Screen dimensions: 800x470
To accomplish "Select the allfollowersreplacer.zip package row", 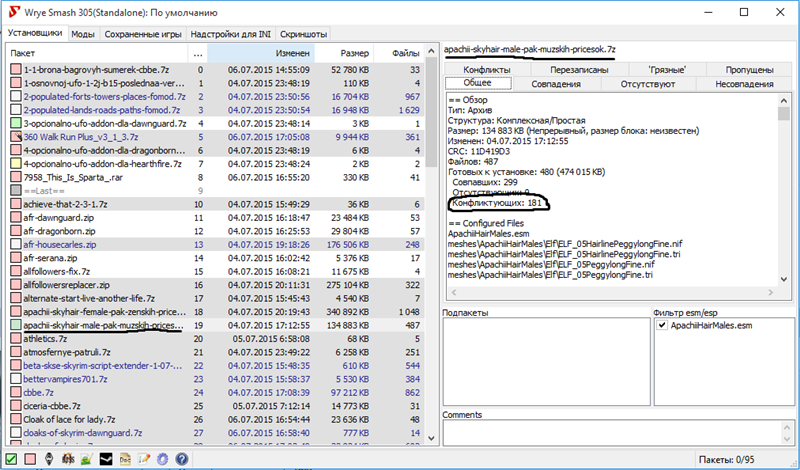I will point(215,285).
